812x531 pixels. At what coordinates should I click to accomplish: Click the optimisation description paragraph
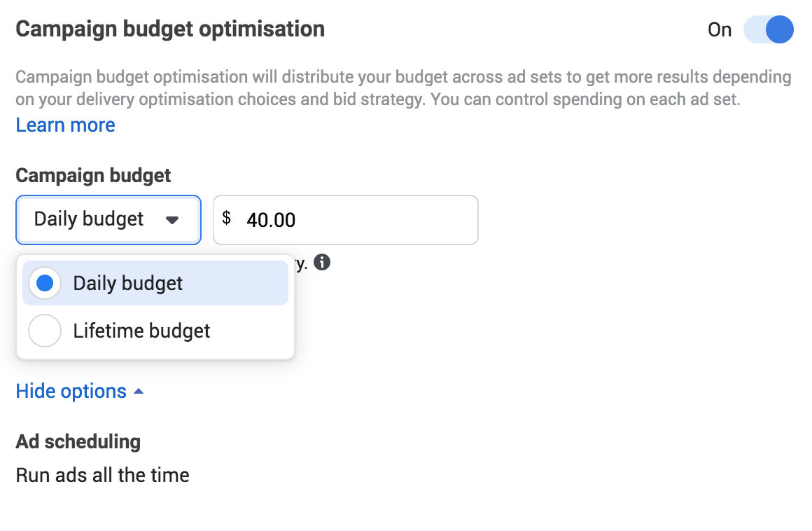point(402,88)
